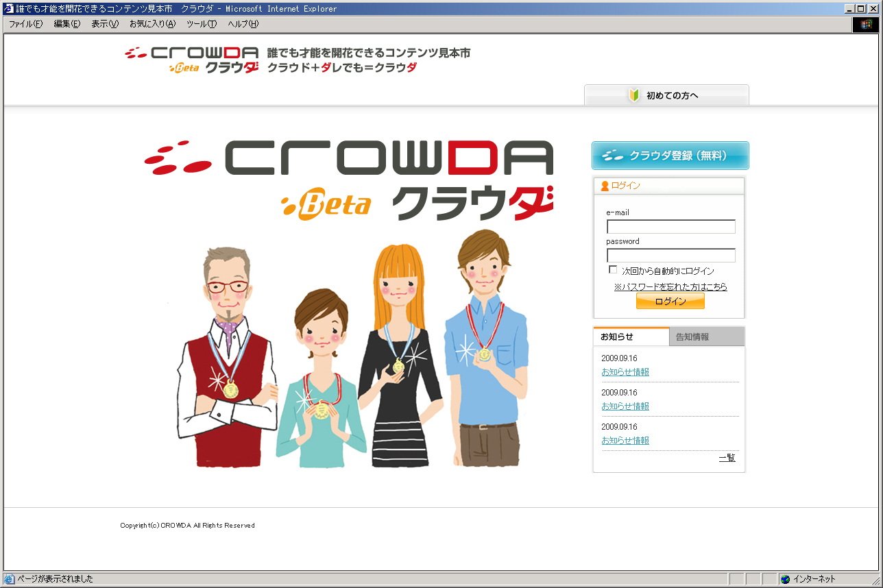
Task: Open the 初めての方へ tab
Action: [x=666, y=95]
